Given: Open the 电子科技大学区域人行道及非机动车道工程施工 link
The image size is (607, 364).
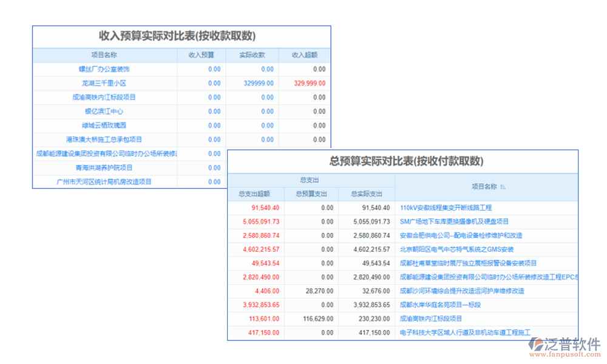Looking at the screenshot, I should tap(465, 333).
